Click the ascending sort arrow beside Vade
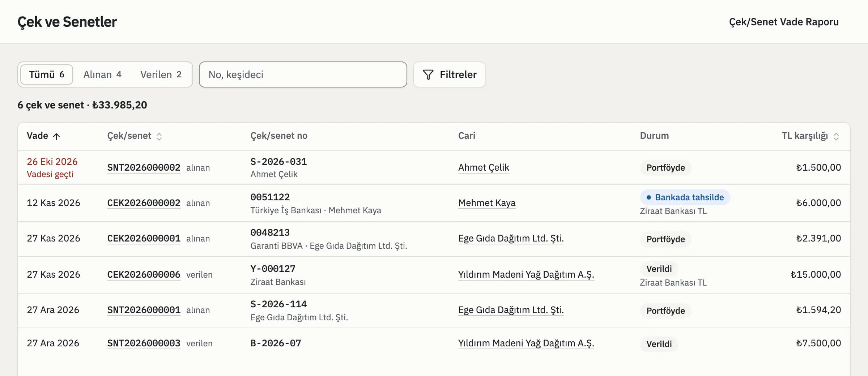Viewport: 868px width, 376px height. pyautogui.click(x=56, y=136)
